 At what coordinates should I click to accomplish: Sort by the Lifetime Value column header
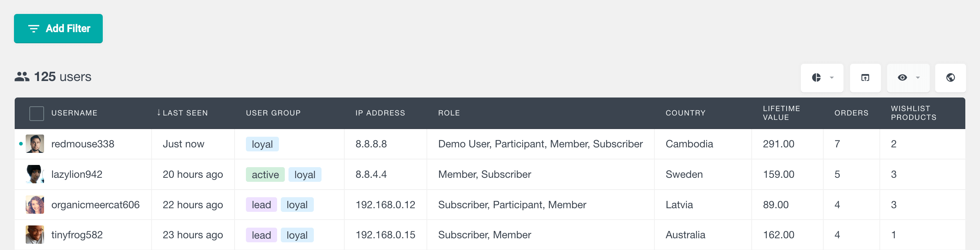tap(781, 113)
